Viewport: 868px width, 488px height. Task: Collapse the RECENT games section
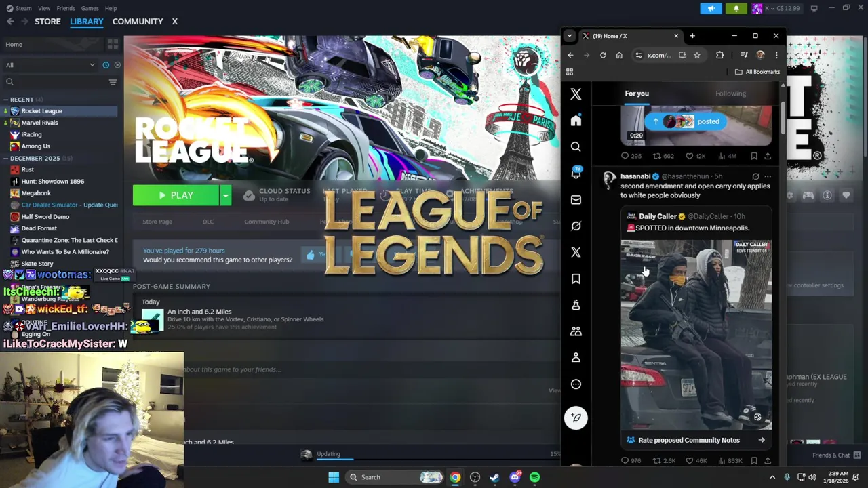coord(5,100)
